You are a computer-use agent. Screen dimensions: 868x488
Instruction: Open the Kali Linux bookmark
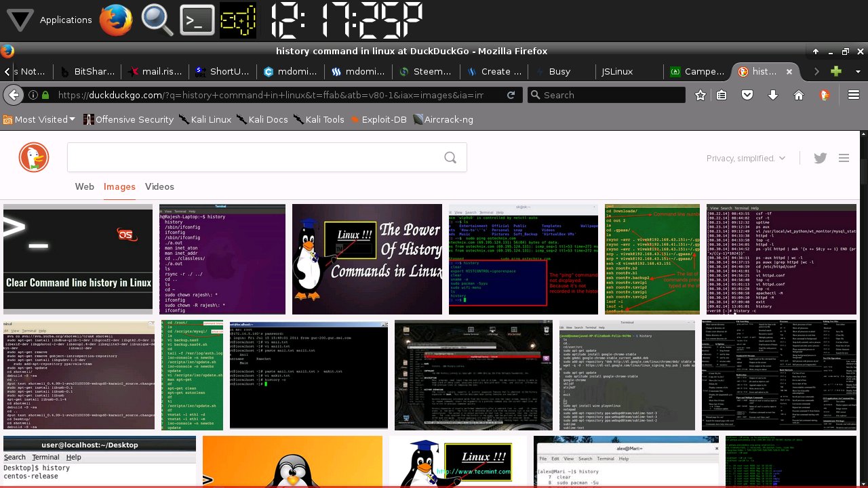coord(205,119)
